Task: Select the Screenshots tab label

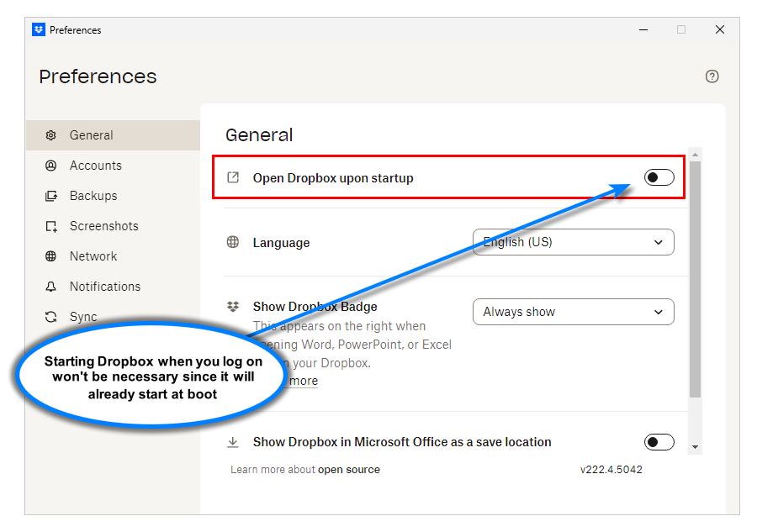Action: point(103,226)
